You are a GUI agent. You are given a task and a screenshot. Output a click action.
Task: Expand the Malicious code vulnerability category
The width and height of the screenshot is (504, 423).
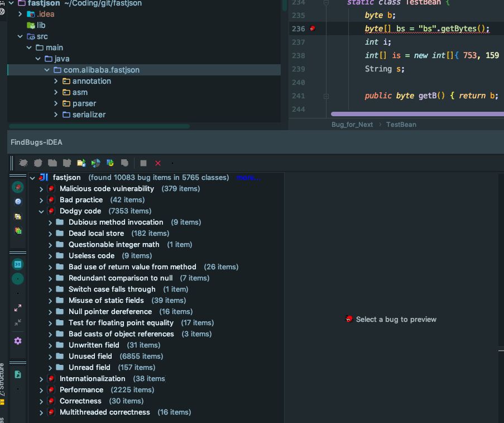41,189
